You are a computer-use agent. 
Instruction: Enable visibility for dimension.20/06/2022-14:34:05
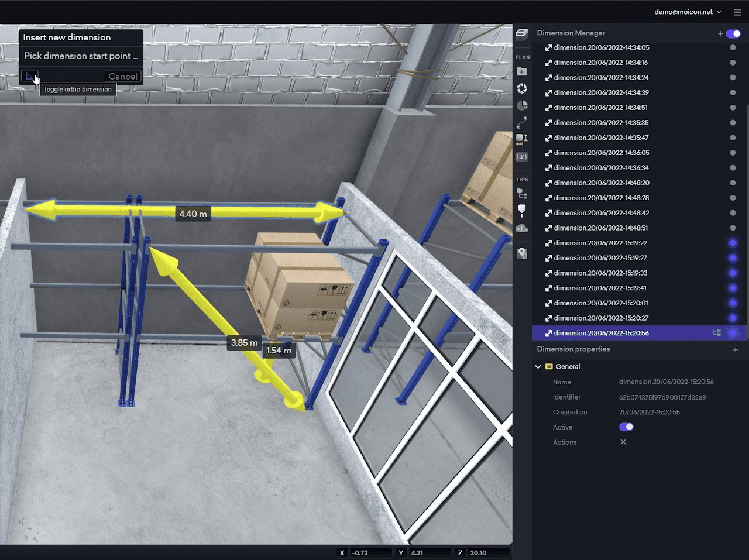pyautogui.click(x=733, y=47)
